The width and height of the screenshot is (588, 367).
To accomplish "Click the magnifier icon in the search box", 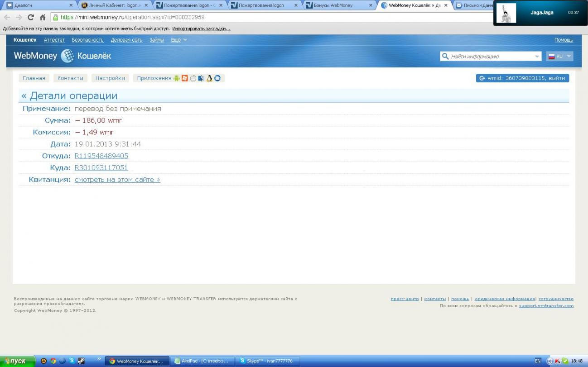I will [445, 57].
